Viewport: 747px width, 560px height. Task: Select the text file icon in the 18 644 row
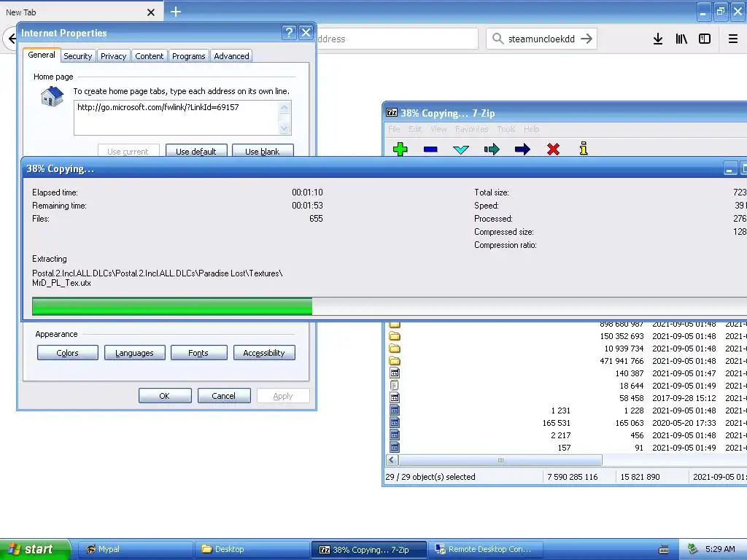395,386
